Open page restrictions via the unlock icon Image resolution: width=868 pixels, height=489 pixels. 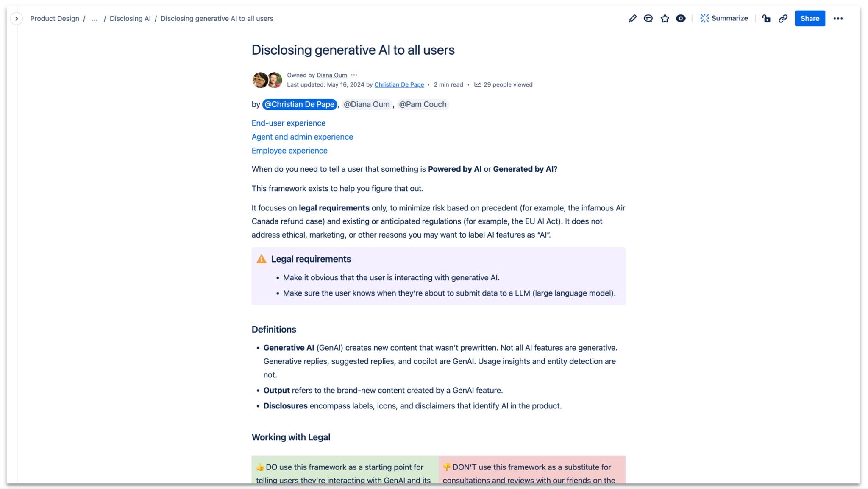click(x=767, y=19)
